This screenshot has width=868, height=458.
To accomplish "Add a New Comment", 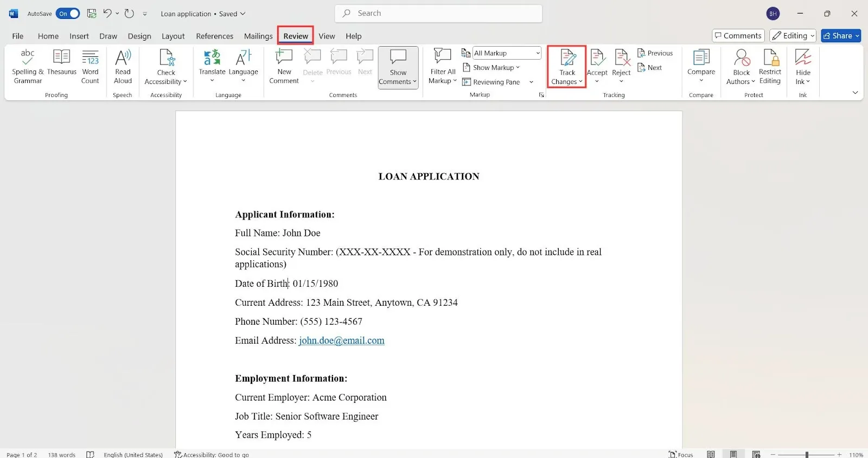I will pos(284,67).
